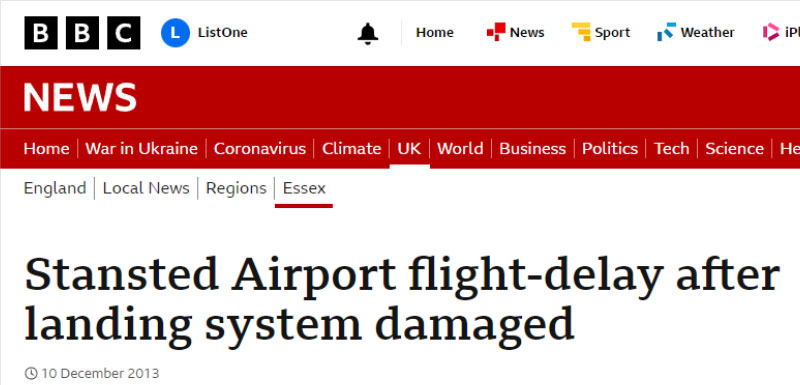Open the ListOne account avatar
The image size is (800, 385).
pos(175,33)
